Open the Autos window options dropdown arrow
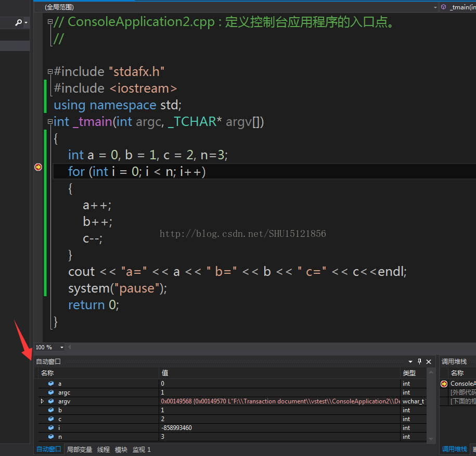 pyautogui.click(x=410, y=361)
